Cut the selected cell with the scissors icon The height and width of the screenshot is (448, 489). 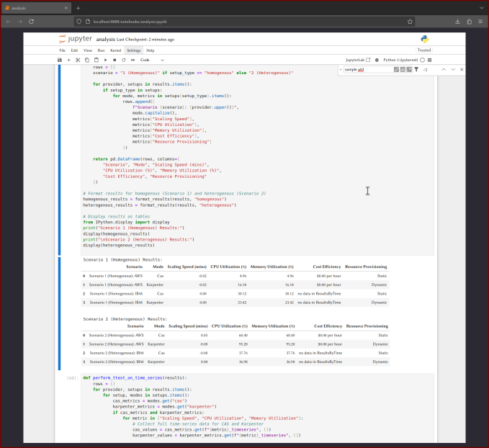(78, 60)
